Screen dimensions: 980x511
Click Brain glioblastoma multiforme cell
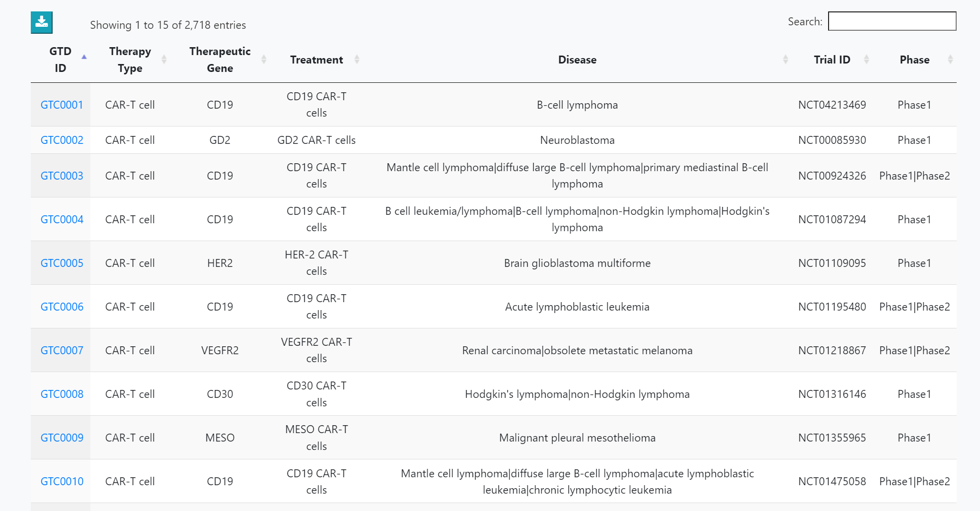tap(577, 263)
